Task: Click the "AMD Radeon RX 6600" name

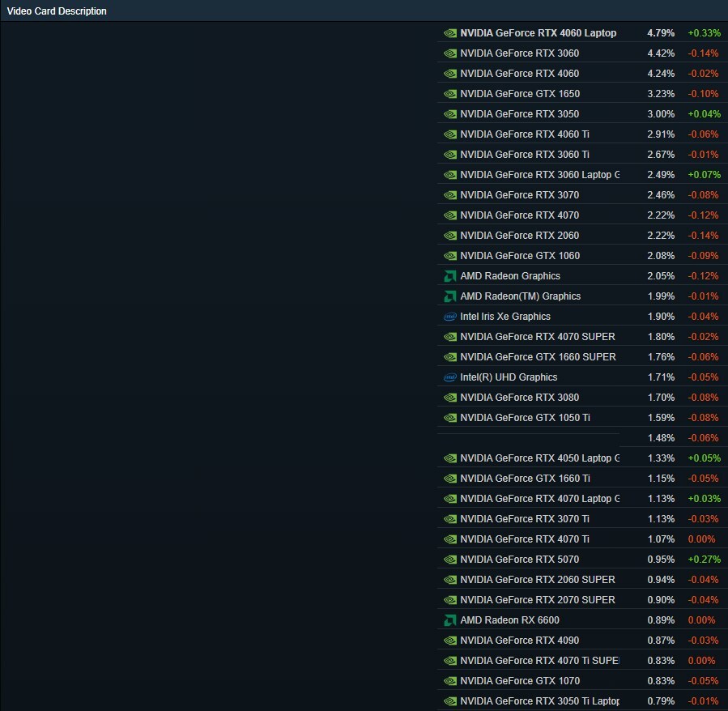Action: [510, 620]
